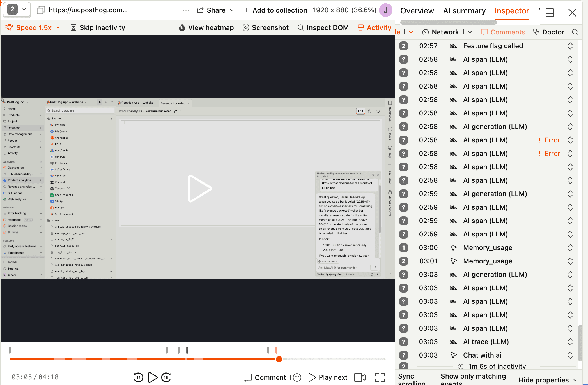Image resolution: width=588 pixels, height=385 pixels.
Task: Enter fullscreen mode
Action: click(380, 377)
